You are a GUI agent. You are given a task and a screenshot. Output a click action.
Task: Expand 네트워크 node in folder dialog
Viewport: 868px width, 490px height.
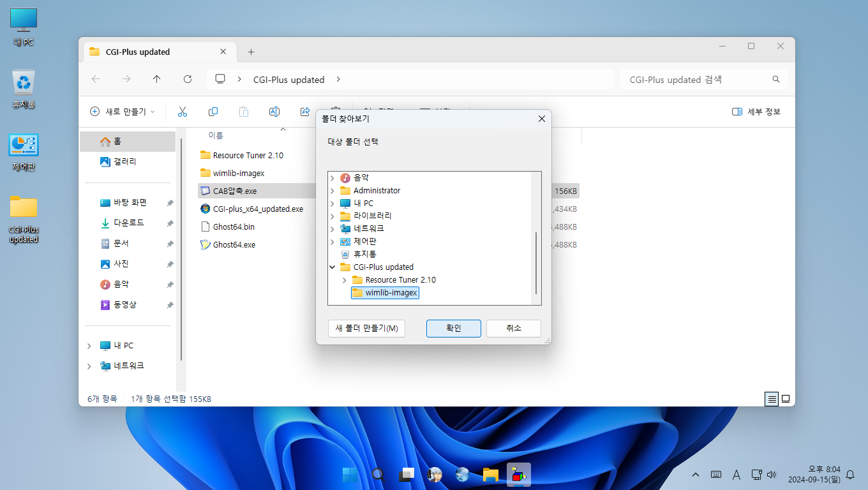333,228
